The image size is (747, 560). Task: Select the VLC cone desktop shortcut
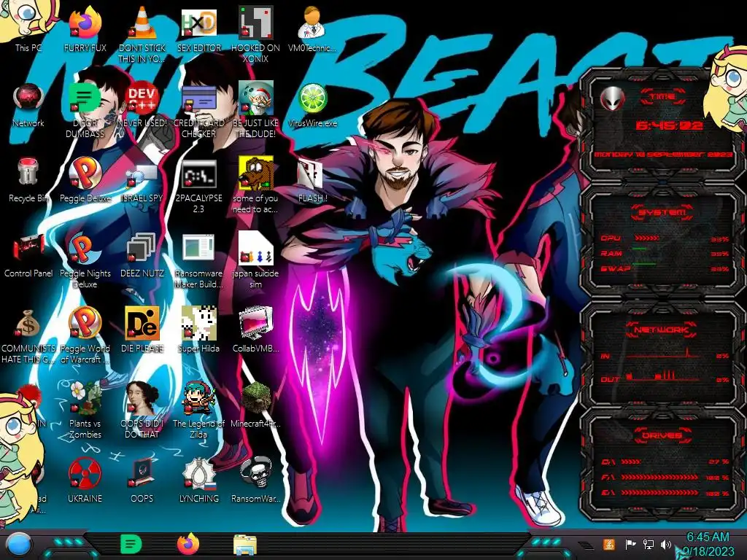[142, 32]
